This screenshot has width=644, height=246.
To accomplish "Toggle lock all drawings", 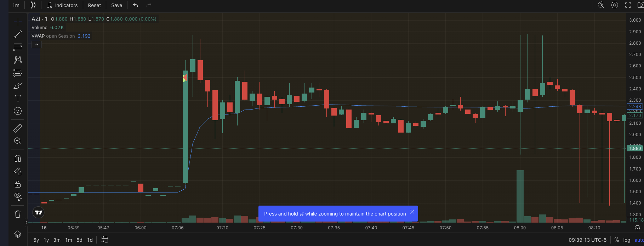I will (18, 184).
